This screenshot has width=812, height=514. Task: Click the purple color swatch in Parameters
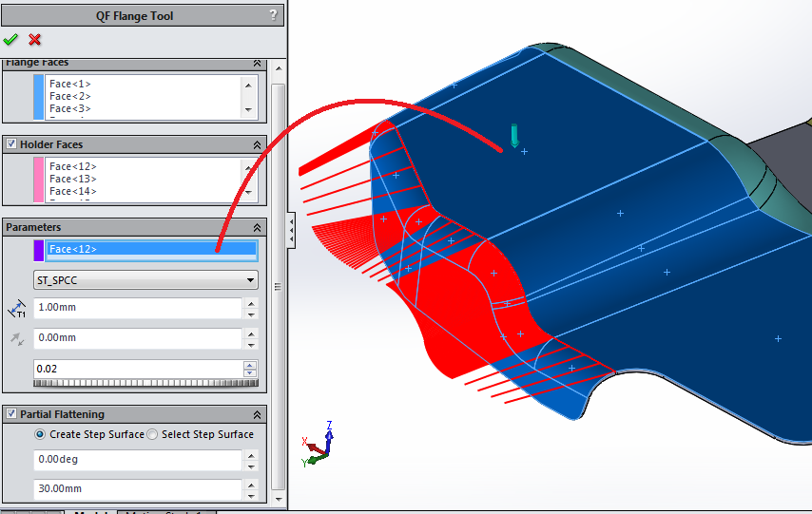tap(38, 250)
